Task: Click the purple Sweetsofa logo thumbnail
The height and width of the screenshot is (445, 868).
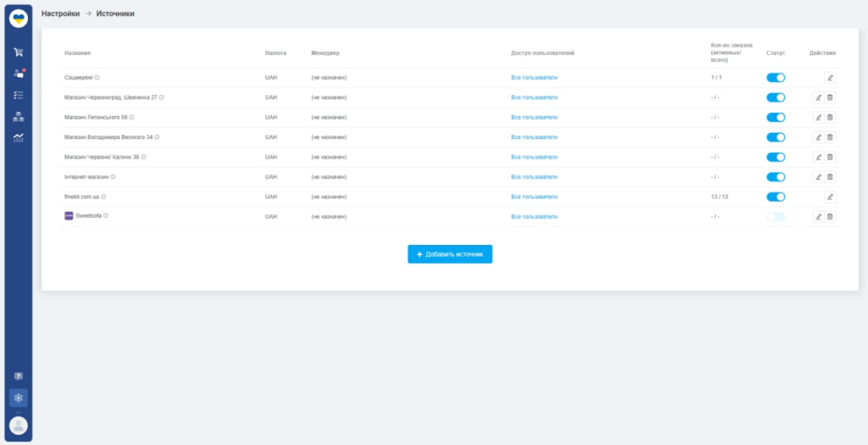Action: click(69, 216)
